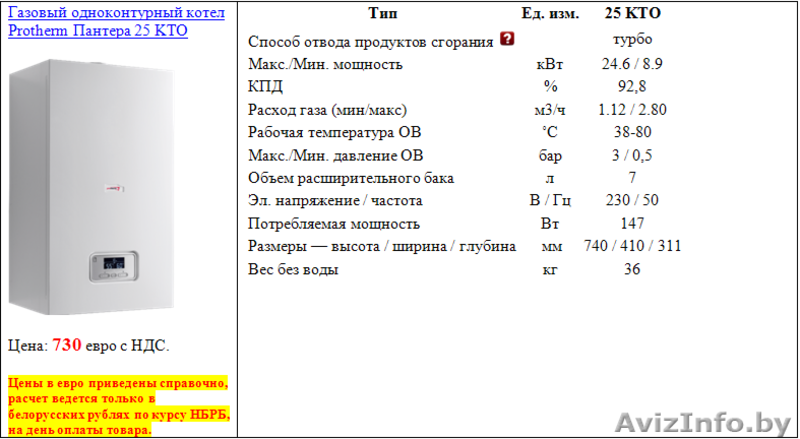Click the 'Ед. изм.' column header
The height and width of the screenshot is (439, 800).
click(550, 14)
